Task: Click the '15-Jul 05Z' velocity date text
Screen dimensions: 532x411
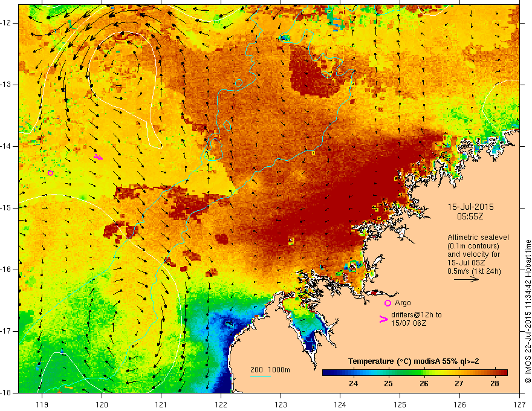Action: click(466, 263)
